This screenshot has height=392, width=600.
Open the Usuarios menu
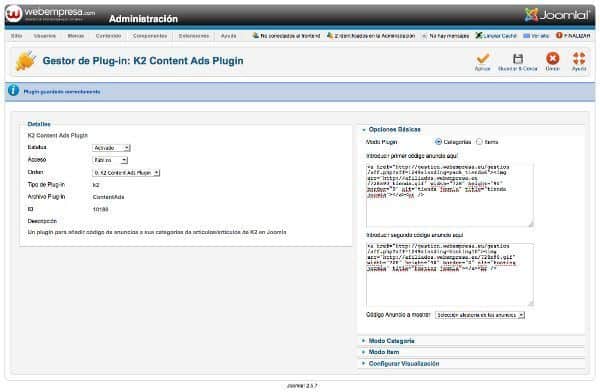[x=45, y=36]
